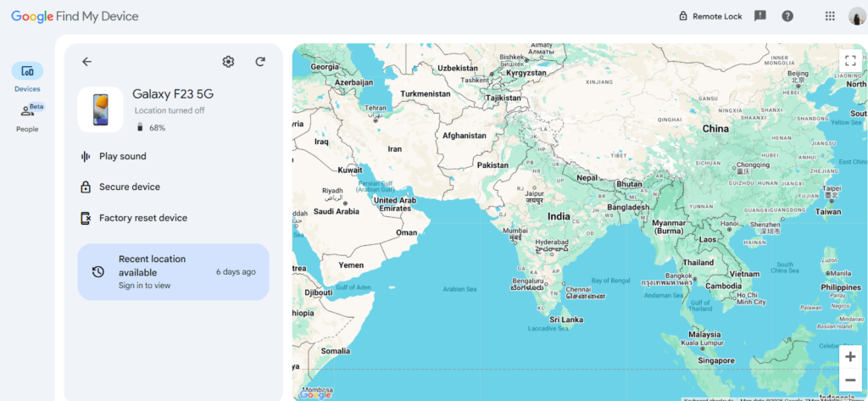Click the Singapore map label
The image size is (868, 401).
(x=715, y=360)
